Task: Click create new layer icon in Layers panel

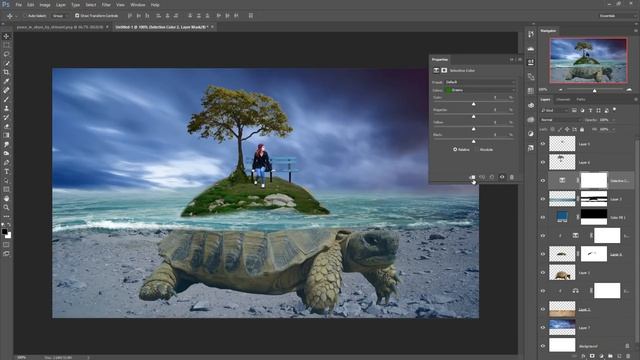Action: [x=619, y=356]
